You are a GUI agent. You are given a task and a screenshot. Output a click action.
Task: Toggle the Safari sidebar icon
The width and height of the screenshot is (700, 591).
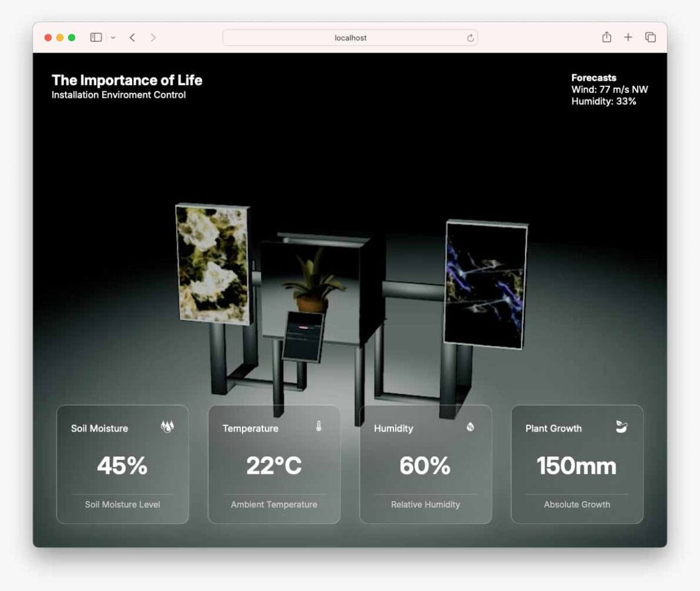click(x=96, y=37)
